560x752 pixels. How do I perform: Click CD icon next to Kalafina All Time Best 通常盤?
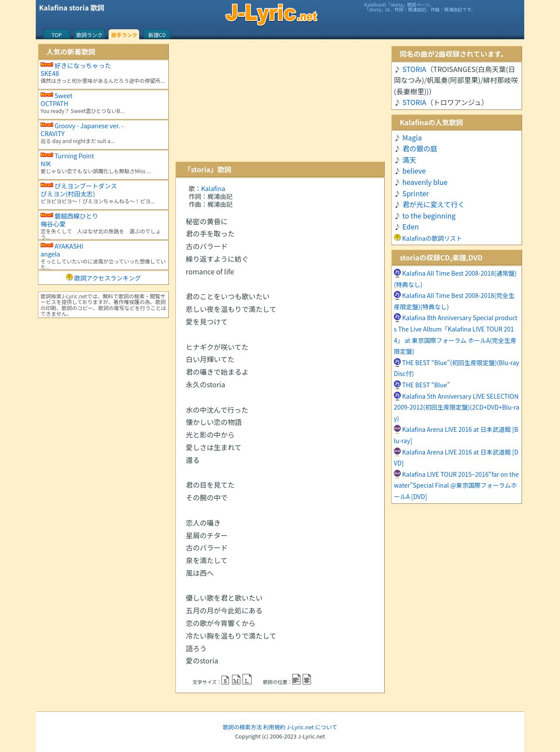[x=397, y=273]
